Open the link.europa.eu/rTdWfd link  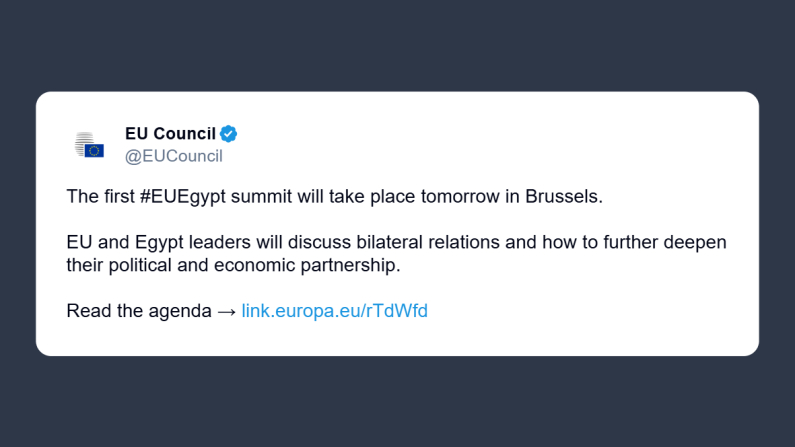click(x=334, y=311)
